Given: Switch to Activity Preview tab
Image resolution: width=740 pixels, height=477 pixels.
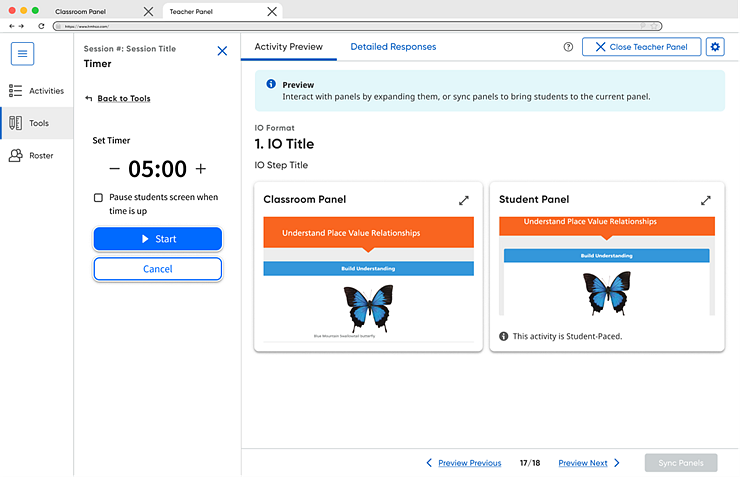Looking at the screenshot, I should click(288, 47).
